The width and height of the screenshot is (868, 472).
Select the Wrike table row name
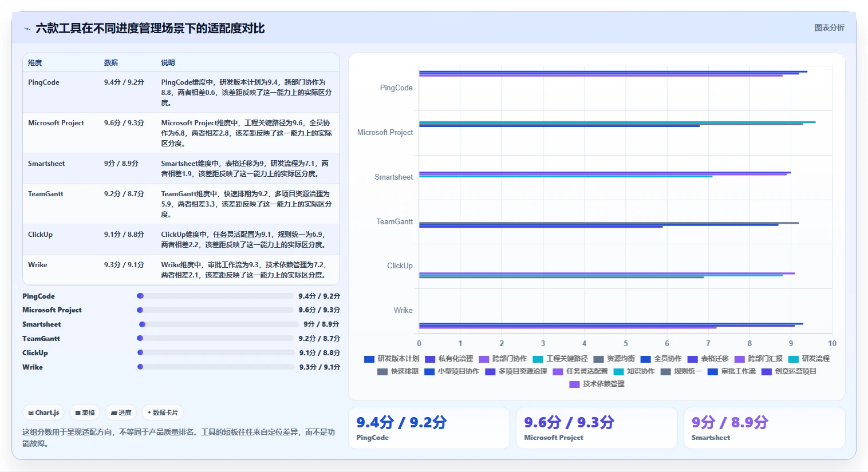click(x=38, y=265)
